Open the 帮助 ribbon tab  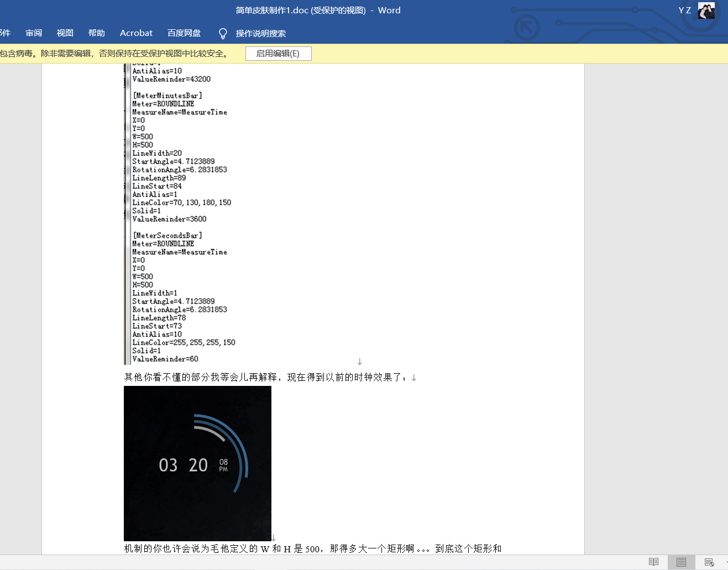click(97, 33)
